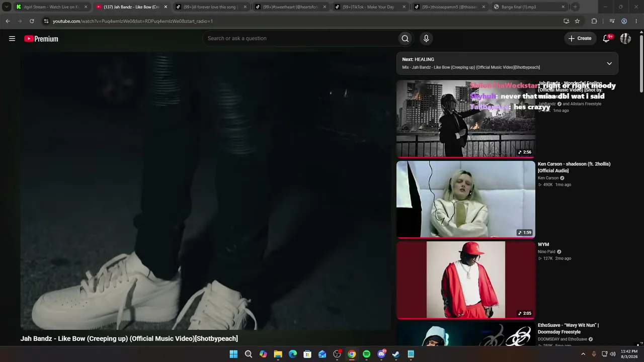Viewport: 644px width, 362px height.
Task: Start voice search with the microphone
Action: [x=426, y=39]
